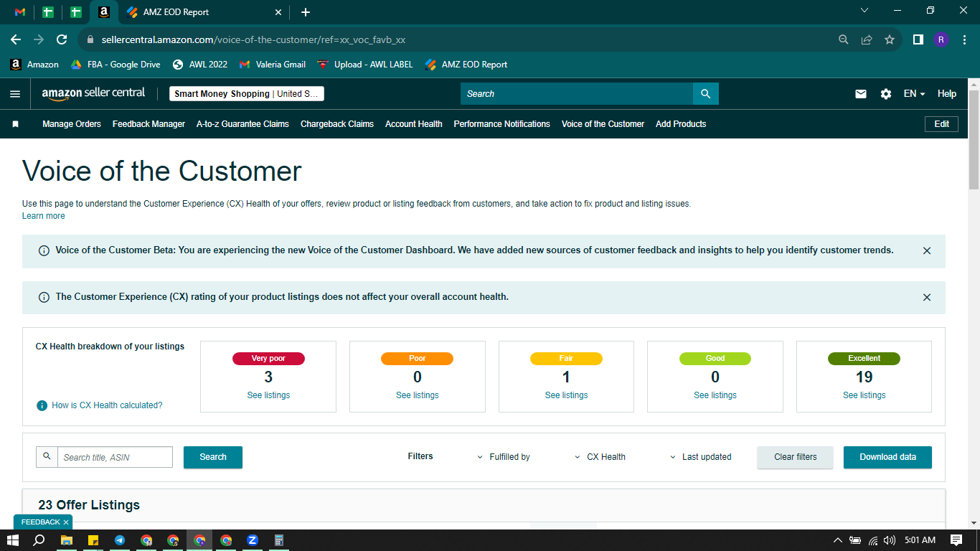Select Voice of the Customer menu
980x551 pixels.
[603, 124]
